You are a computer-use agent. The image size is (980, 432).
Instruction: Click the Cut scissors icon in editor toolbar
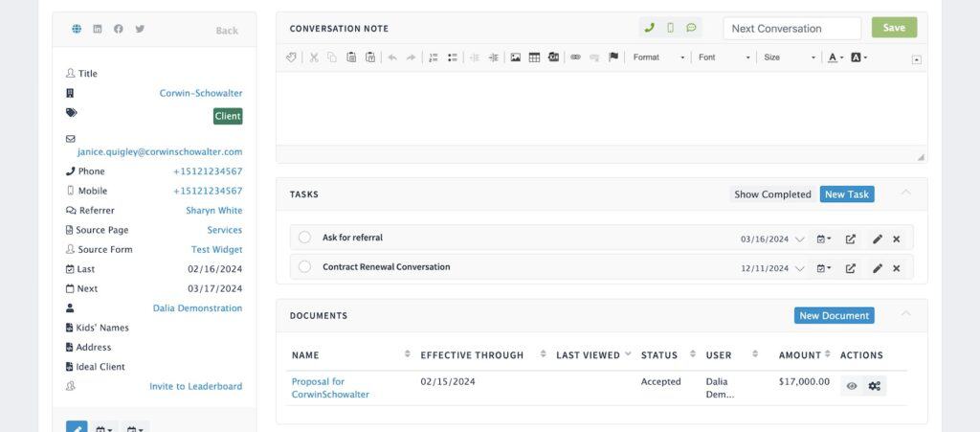[314, 57]
